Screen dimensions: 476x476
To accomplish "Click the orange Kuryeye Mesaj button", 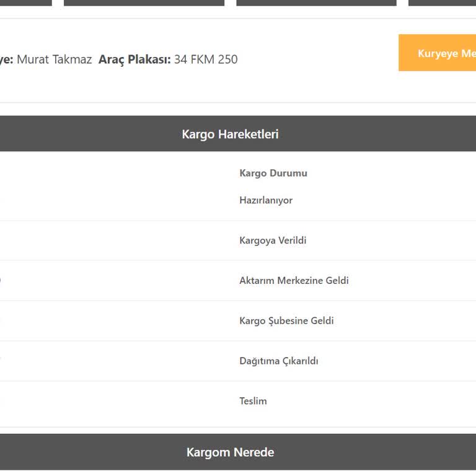I will [437, 53].
